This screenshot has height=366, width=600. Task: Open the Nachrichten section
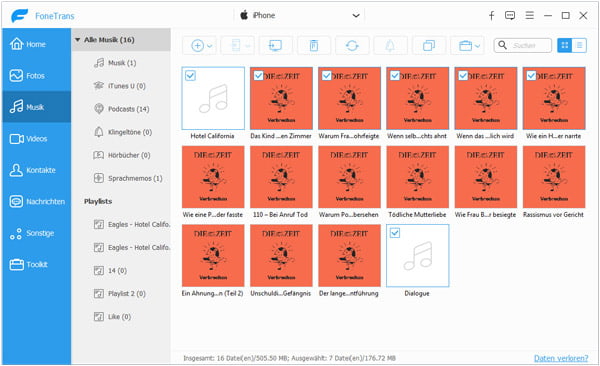tap(36, 201)
